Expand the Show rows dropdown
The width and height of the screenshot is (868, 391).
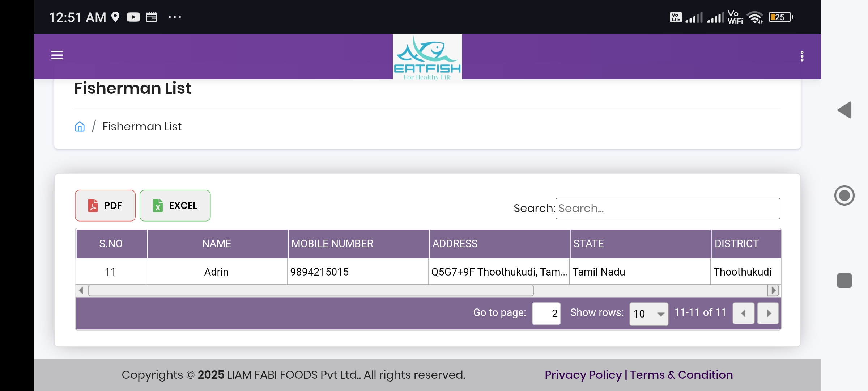tap(648, 314)
